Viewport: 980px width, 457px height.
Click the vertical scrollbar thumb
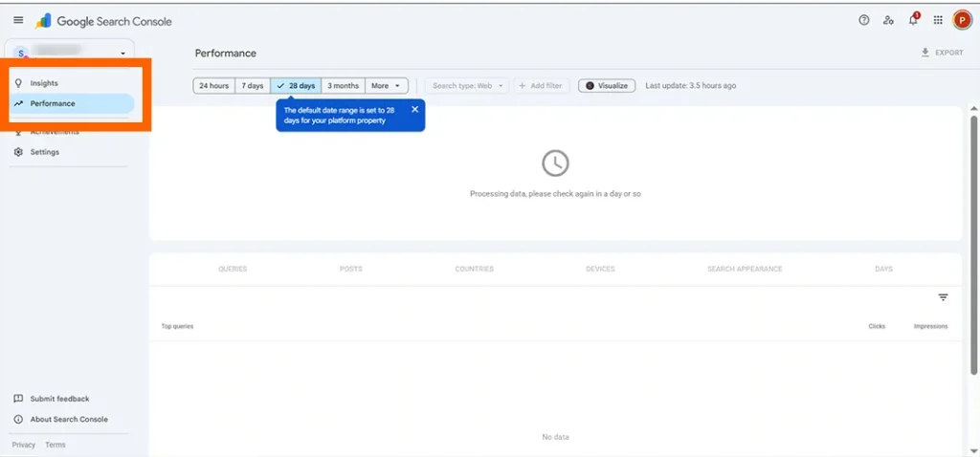tap(973, 245)
